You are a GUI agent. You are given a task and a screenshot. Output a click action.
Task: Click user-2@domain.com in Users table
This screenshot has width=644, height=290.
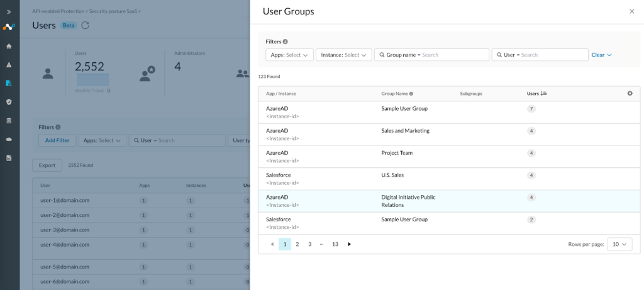[65, 215]
